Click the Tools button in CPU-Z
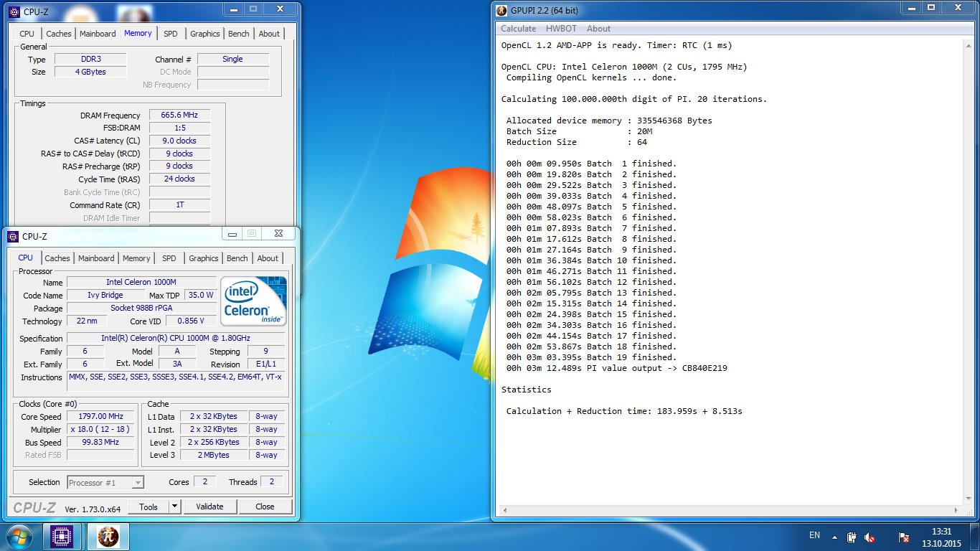 point(149,507)
